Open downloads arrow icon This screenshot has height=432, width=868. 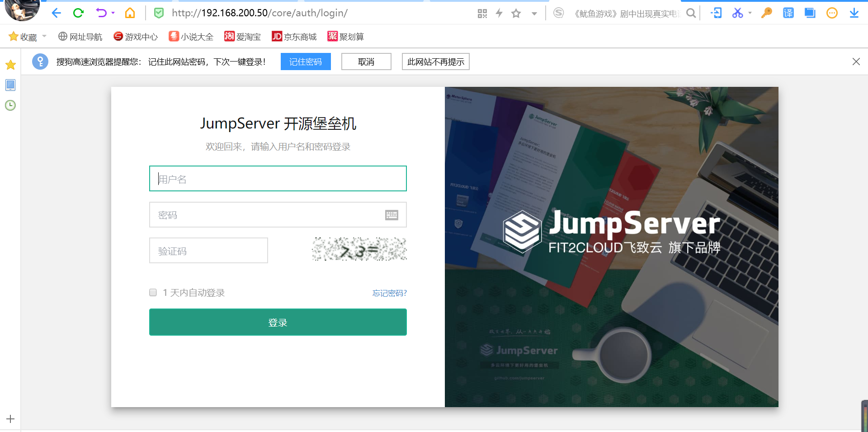pos(854,13)
